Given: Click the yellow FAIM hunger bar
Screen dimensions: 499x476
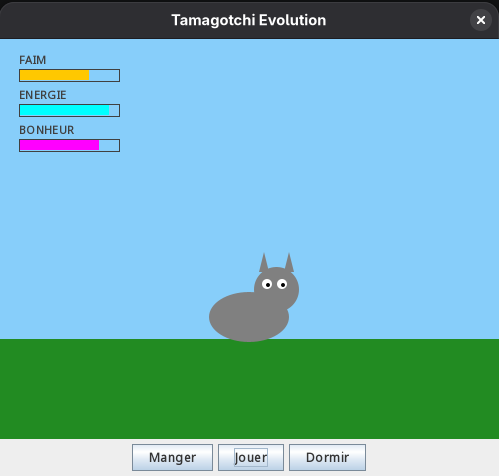Looking at the screenshot, I should [69, 75].
